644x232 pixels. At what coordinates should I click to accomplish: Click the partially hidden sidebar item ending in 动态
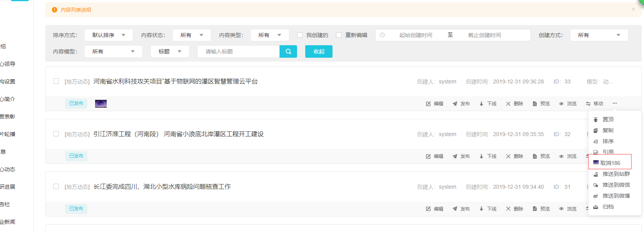8,169
